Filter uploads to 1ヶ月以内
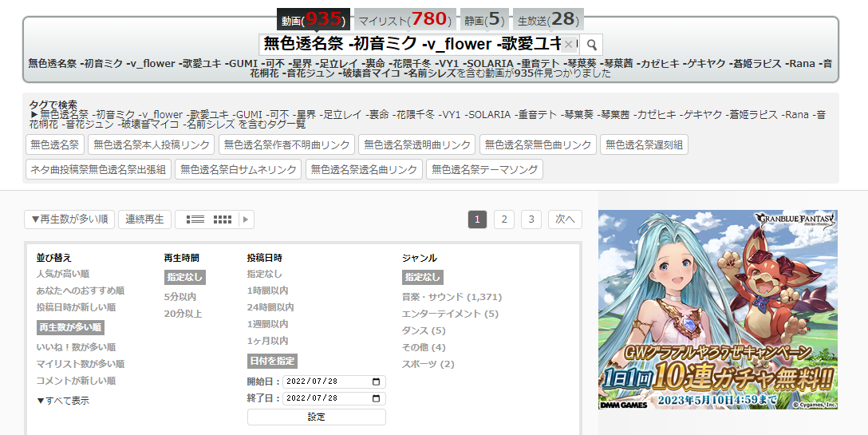Viewport: 868px width, 435px height. [x=267, y=341]
